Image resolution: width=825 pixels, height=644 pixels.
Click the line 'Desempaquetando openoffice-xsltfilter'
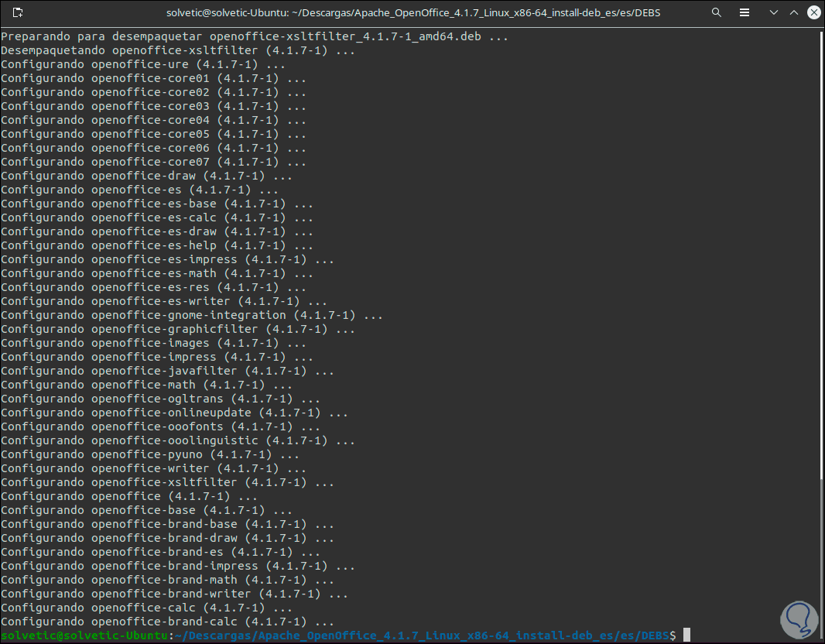pos(178,50)
